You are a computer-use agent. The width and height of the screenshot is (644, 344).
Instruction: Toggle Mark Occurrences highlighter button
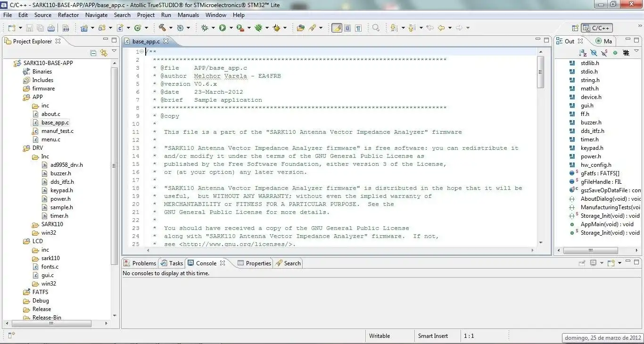coord(337,28)
